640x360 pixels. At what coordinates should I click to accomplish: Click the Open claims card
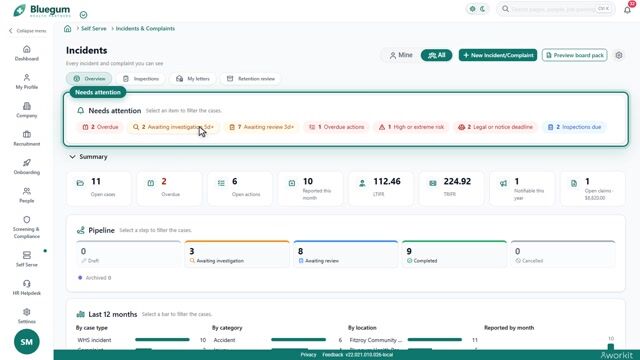[x=593, y=188]
